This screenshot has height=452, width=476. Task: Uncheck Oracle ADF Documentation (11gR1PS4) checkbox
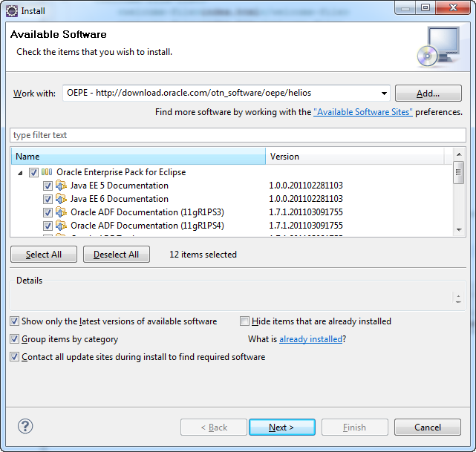(48, 226)
